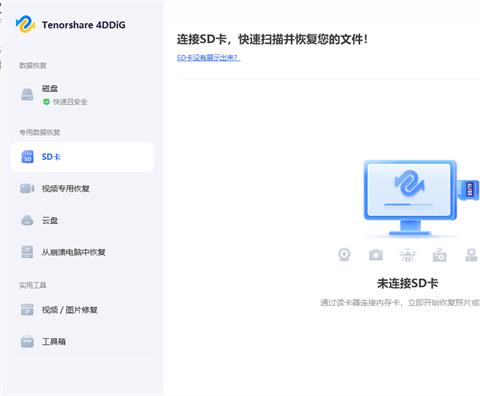Click the 实用工具 section header
480x396 pixels.
tap(32, 285)
